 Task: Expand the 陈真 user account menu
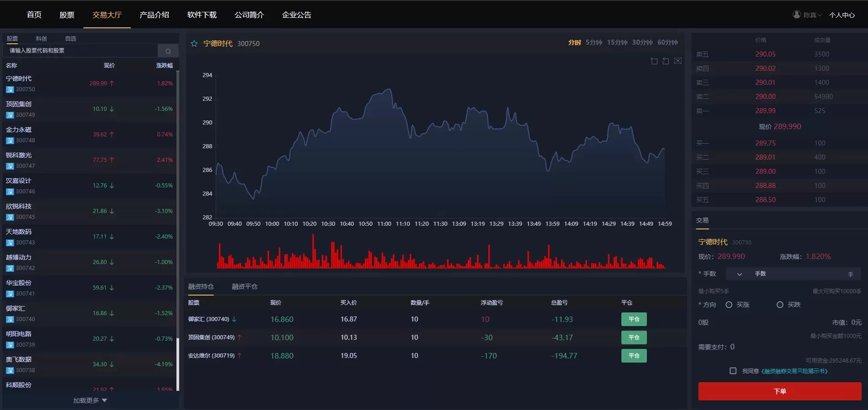(812, 15)
